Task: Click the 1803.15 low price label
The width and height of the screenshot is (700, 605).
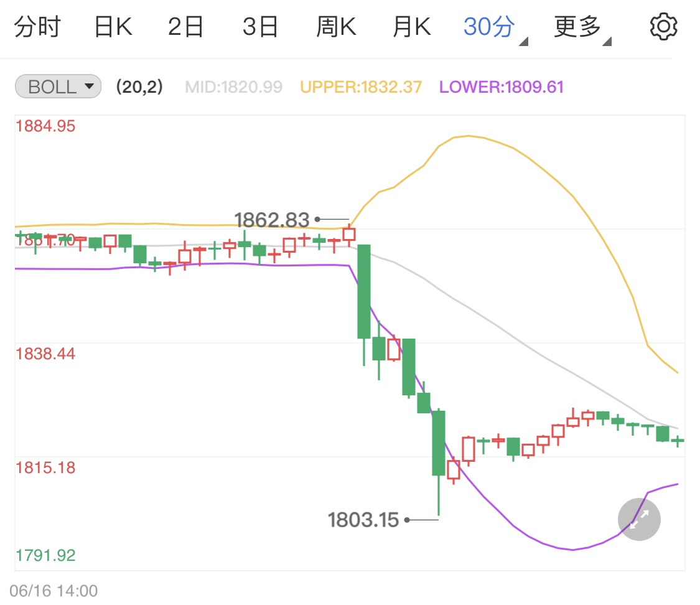Action: [x=363, y=520]
